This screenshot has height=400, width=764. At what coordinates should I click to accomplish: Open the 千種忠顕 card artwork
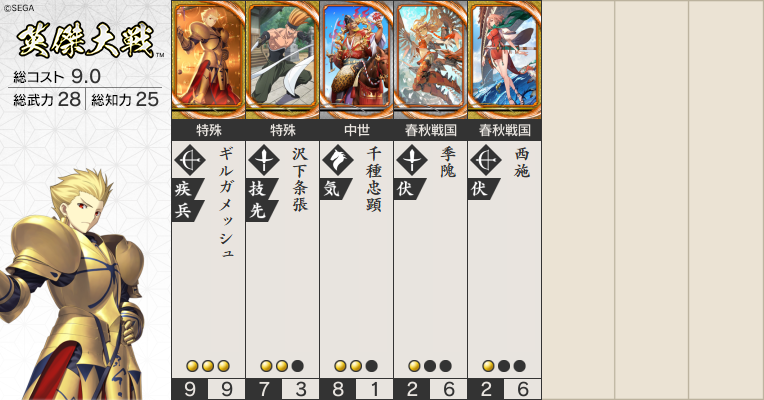[357, 59]
